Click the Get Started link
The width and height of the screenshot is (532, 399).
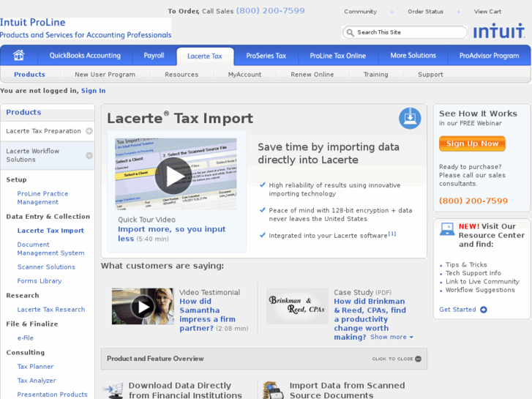[x=457, y=310]
